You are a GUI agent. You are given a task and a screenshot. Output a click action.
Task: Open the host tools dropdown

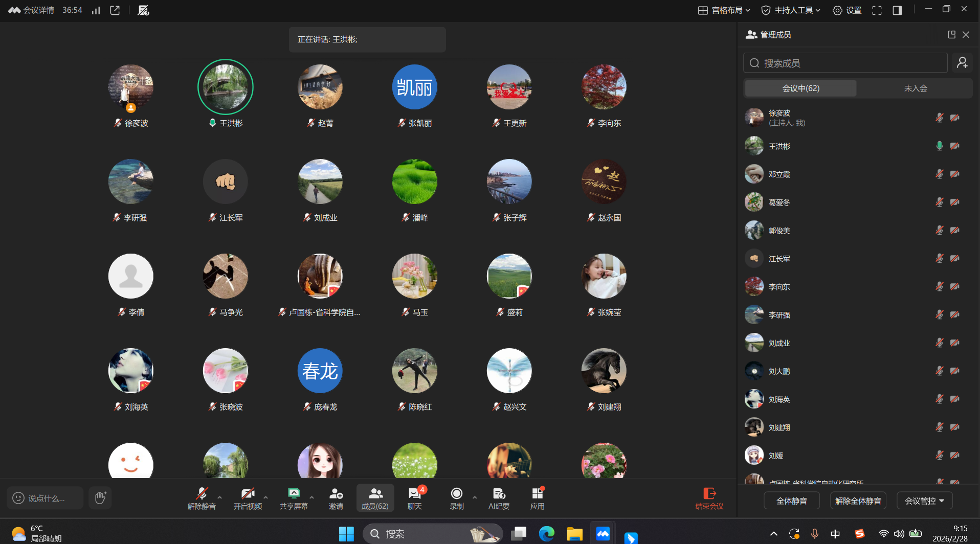791,10
